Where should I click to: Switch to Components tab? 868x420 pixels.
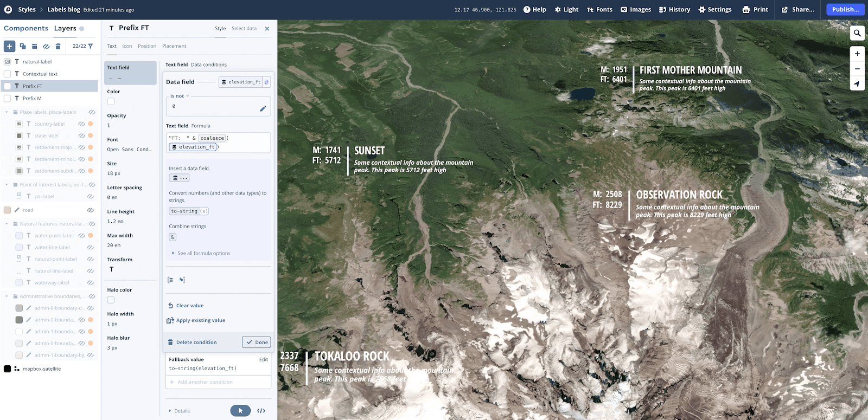click(26, 28)
